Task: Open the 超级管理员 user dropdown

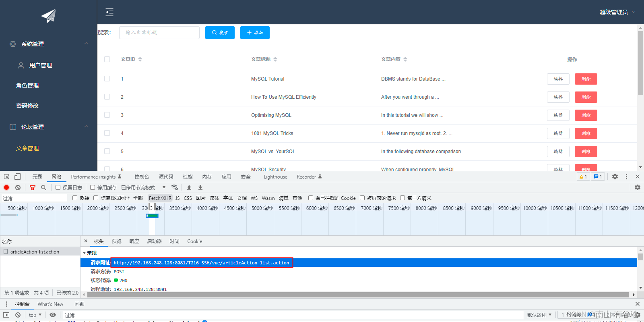Action: [x=617, y=12]
